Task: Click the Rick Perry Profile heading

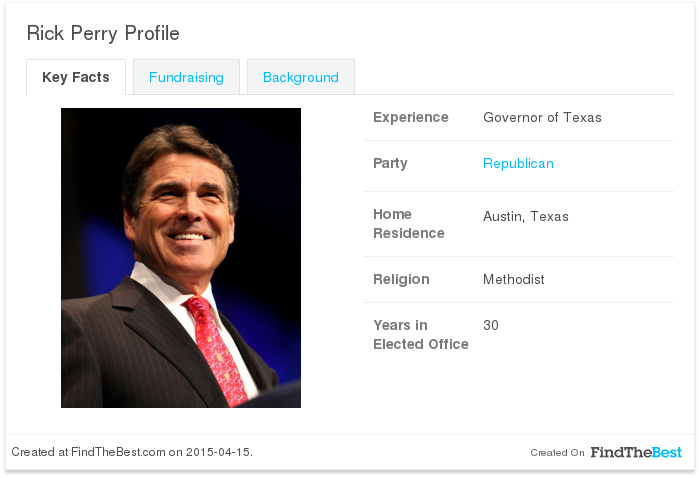Action: (x=103, y=33)
